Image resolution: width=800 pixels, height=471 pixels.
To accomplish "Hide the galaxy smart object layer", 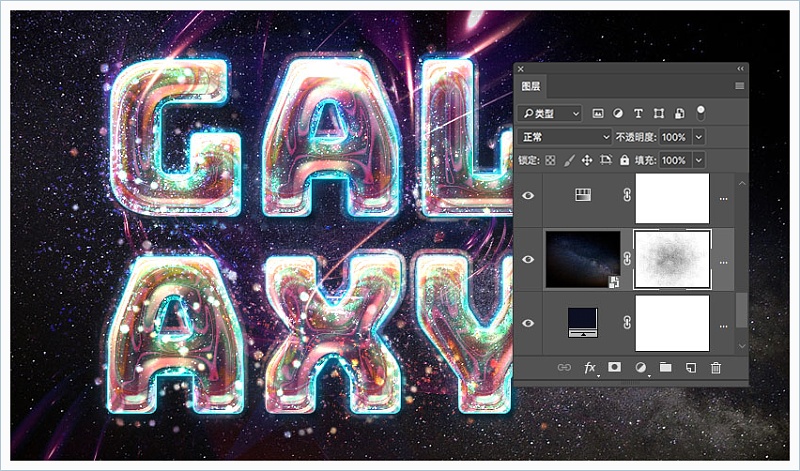I will pos(528,259).
